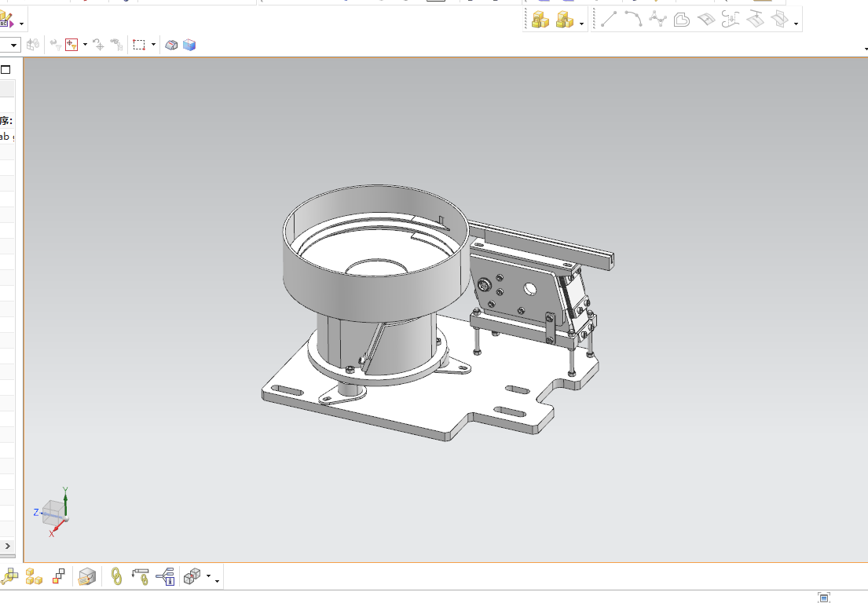Click the red and white linked squares icon
The height and width of the screenshot is (603, 868).
click(x=59, y=577)
